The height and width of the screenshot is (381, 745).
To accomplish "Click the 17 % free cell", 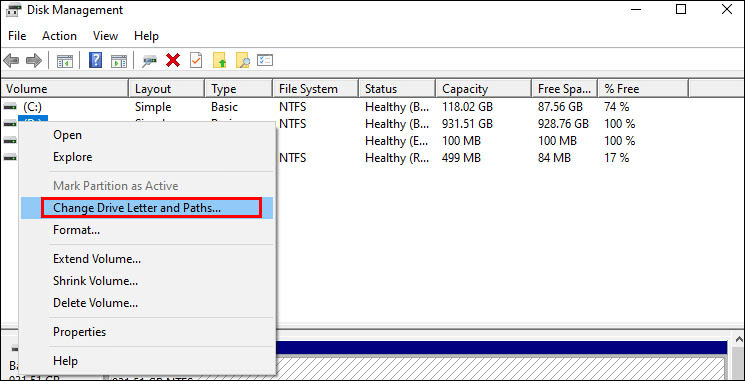I will [x=617, y=158].
